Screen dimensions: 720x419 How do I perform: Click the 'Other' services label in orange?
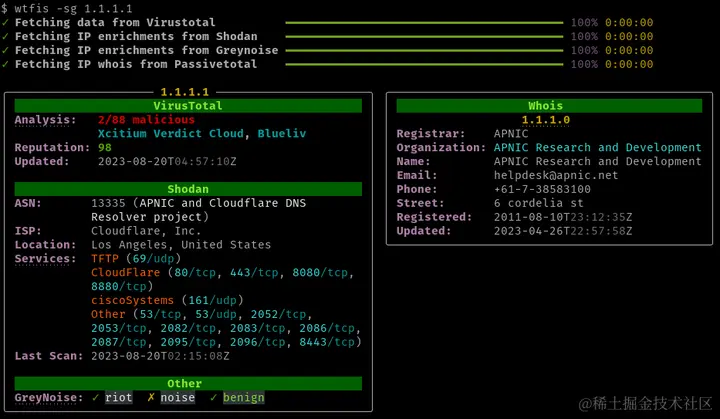(x=108, y=314)
